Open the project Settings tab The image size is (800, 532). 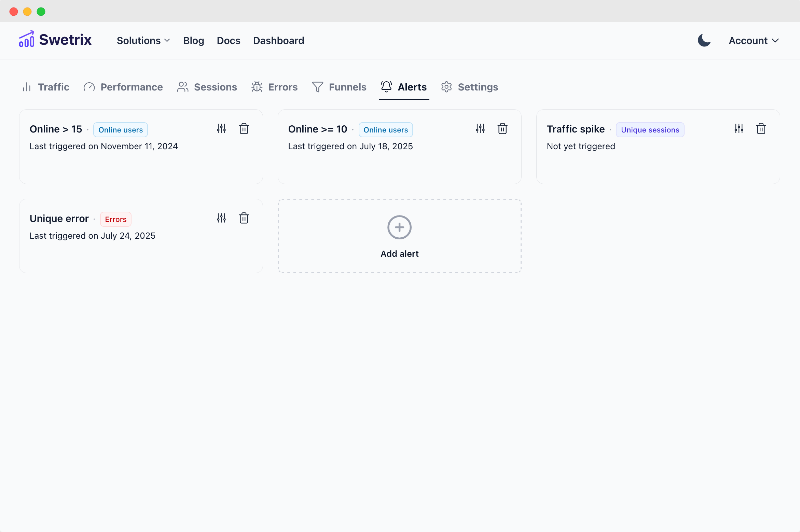[470, 87]
